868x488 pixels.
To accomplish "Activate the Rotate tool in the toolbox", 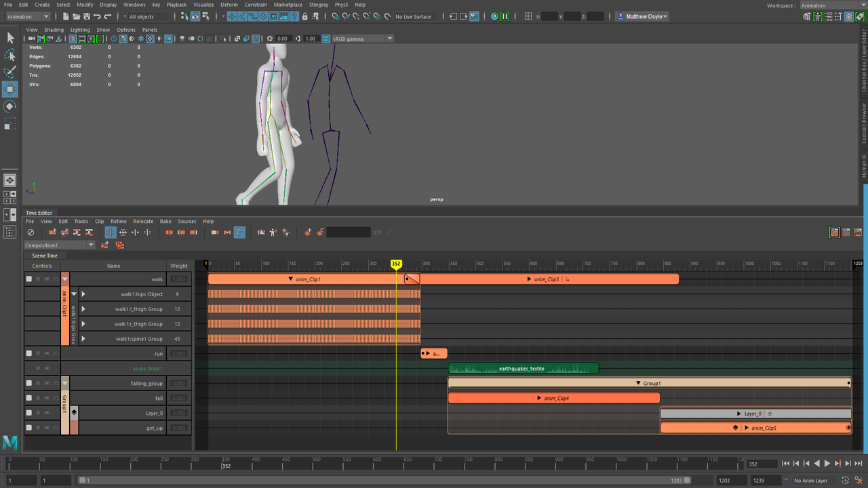I will tap(10, 106).
